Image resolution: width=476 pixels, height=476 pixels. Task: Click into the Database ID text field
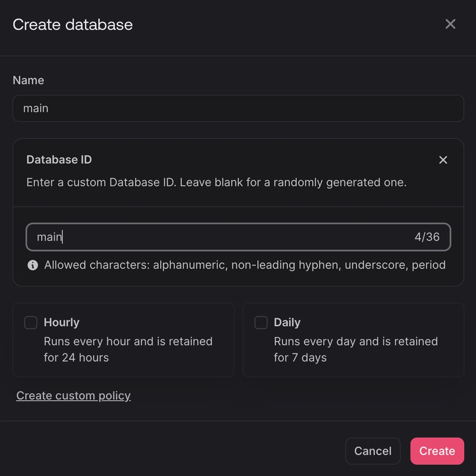220,237
